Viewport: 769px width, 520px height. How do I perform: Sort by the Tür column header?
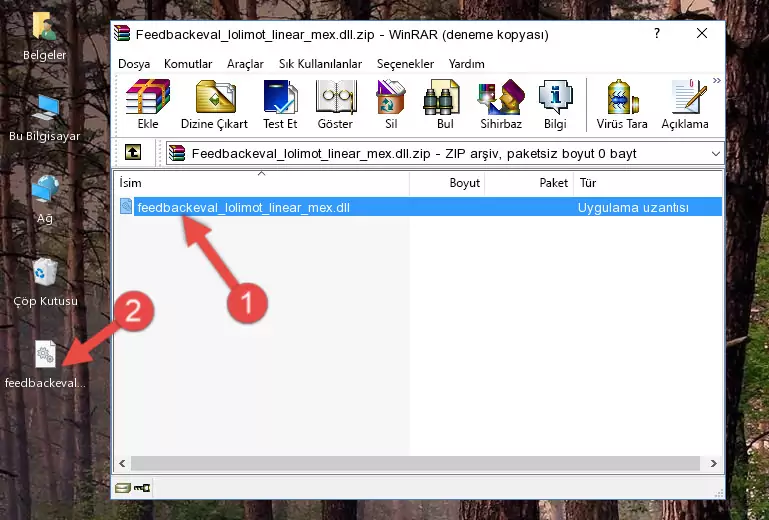point(648,183)
